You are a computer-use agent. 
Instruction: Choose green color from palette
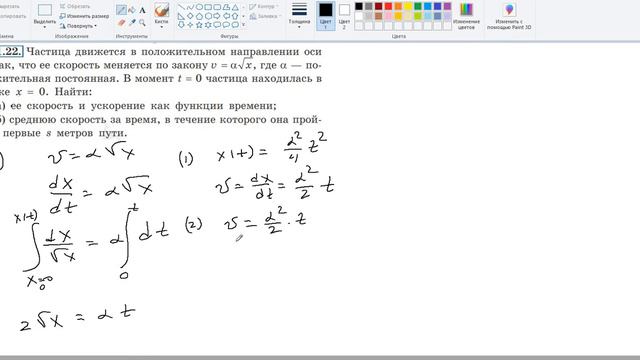coord(418,6)
